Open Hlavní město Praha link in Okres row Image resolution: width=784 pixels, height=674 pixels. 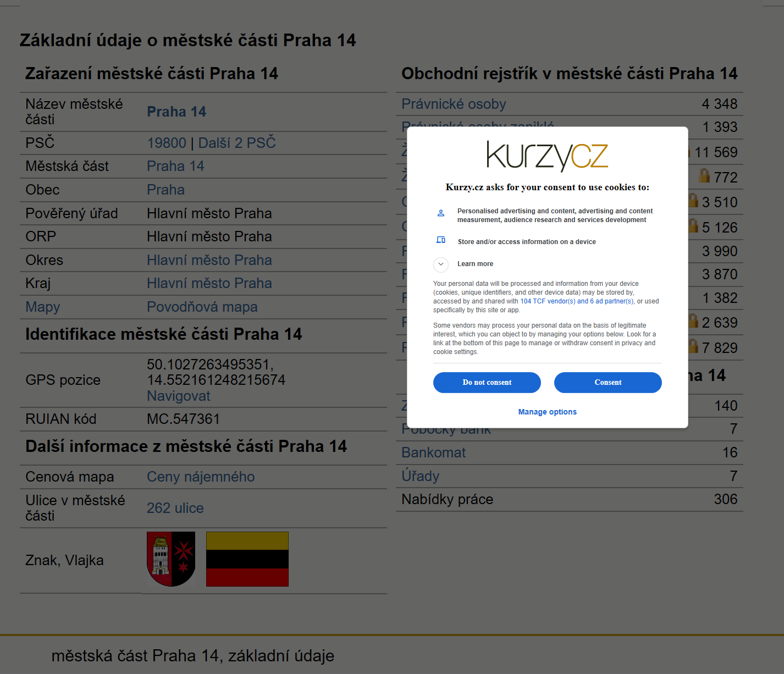point(209,260)
